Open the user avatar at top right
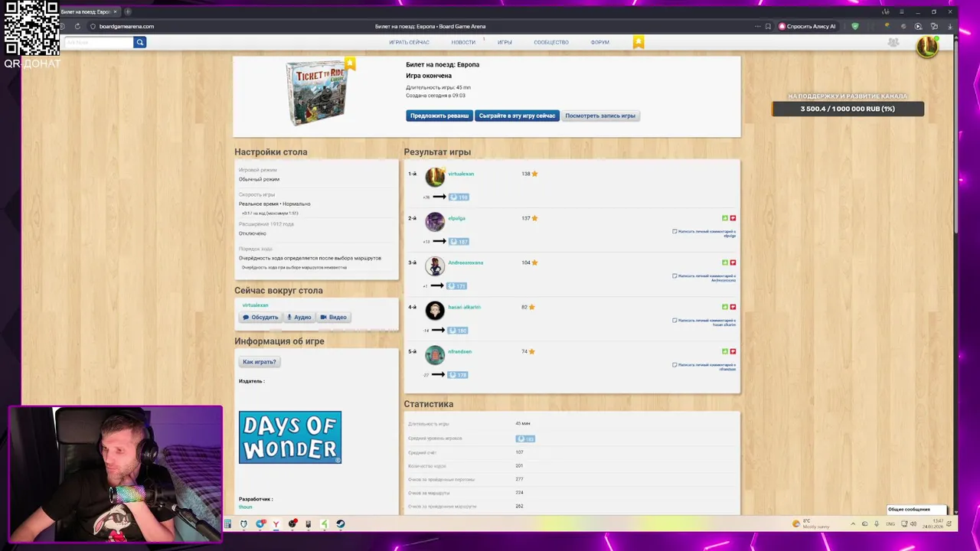The width and height of the screenshot is (980, 551). click(927, 47)
